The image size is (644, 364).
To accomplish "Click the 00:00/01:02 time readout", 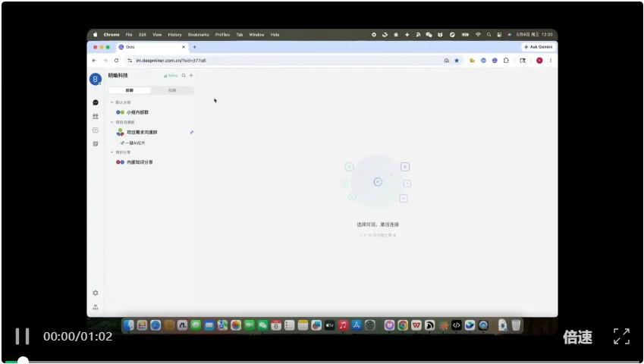I will [x=77, y=337].
